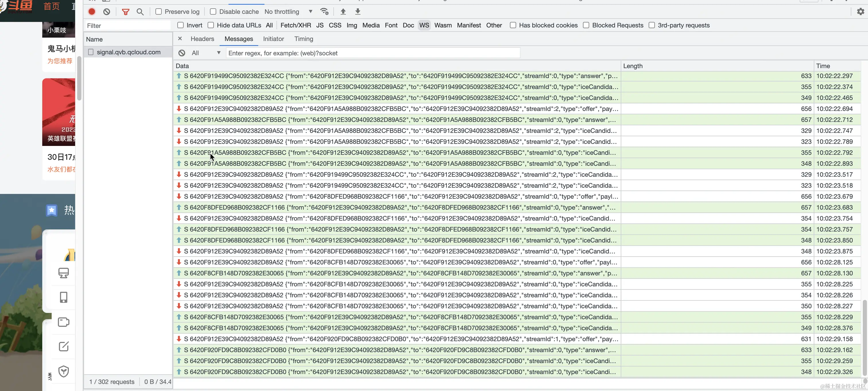Open network conditions wifi icon
The image size is (868, 391).
(324, 11)
